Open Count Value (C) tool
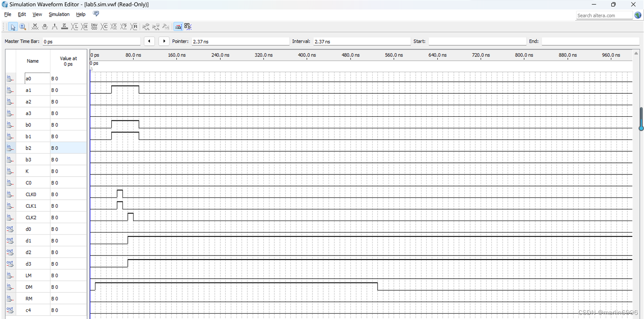Screen dimensions: 644x319 pos(104,27)
